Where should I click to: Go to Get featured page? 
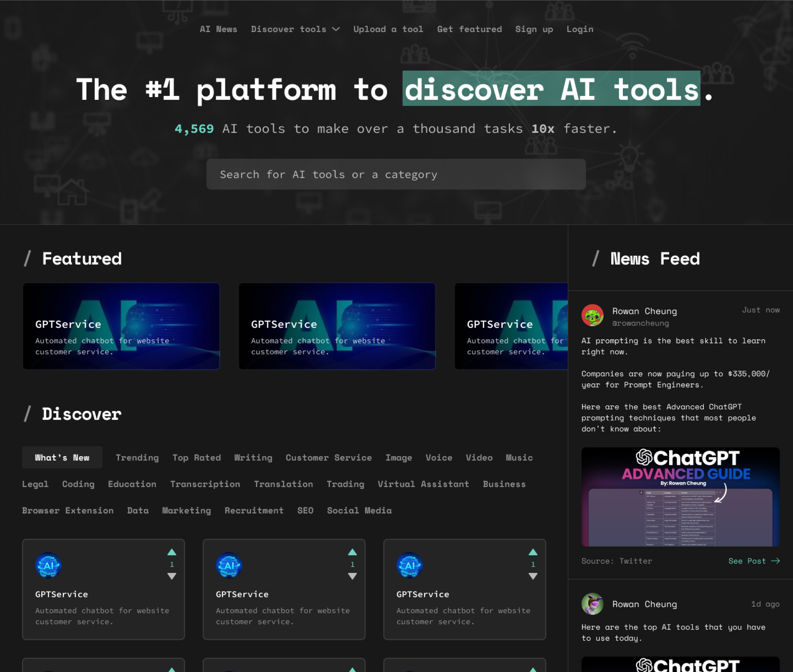pyautogui.click(x=469, y=29)
